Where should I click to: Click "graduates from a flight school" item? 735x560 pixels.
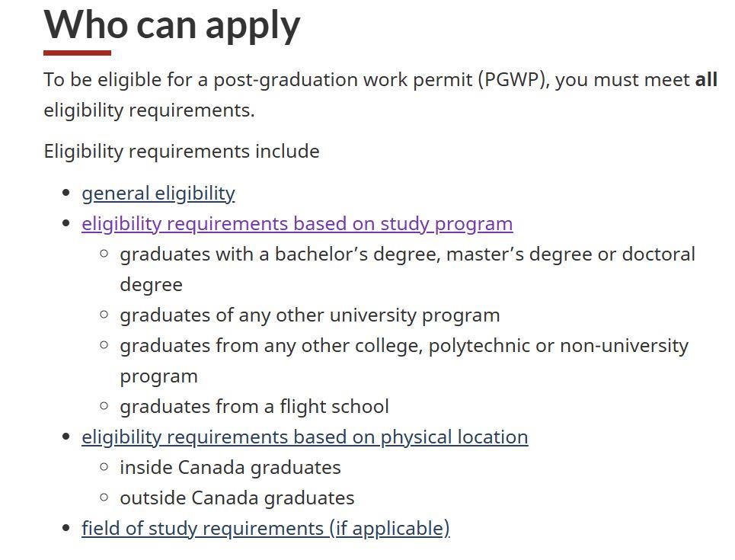(254, 407)
